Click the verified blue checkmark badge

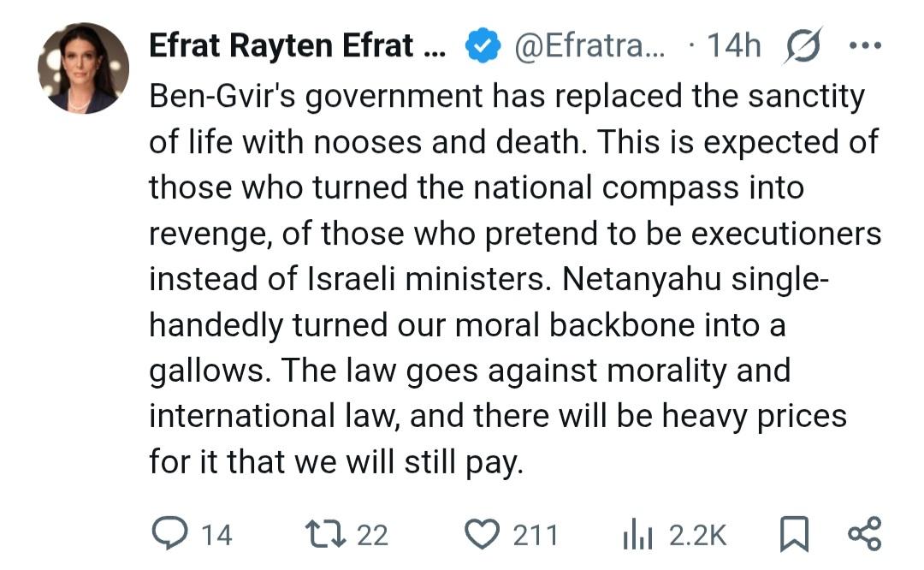tap(483, 46)
